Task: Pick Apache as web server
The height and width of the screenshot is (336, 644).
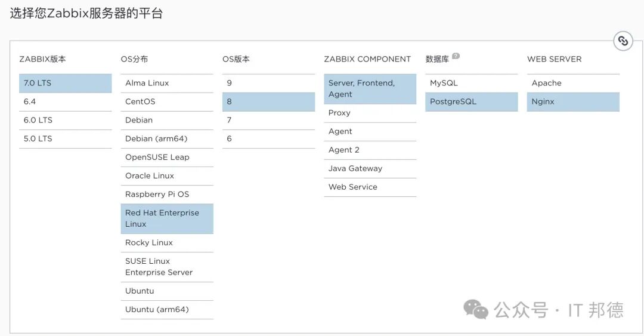Action: point(574,83)
